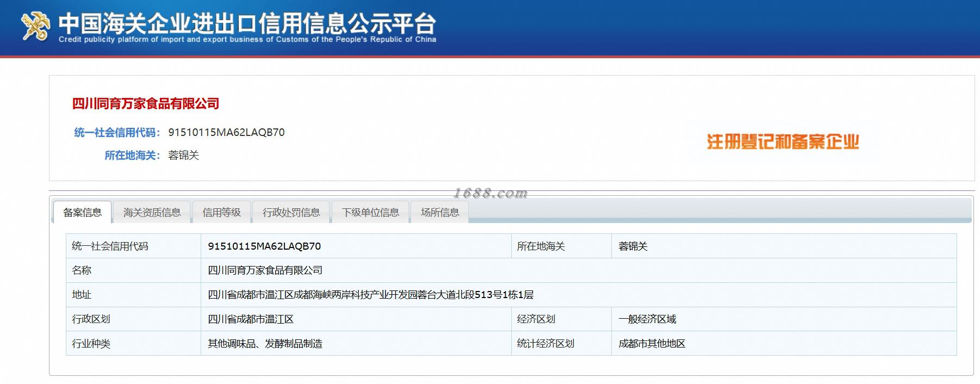Click the address cell ending 513号1栋1层
980x384 pixels.
[x=579, y=295]
